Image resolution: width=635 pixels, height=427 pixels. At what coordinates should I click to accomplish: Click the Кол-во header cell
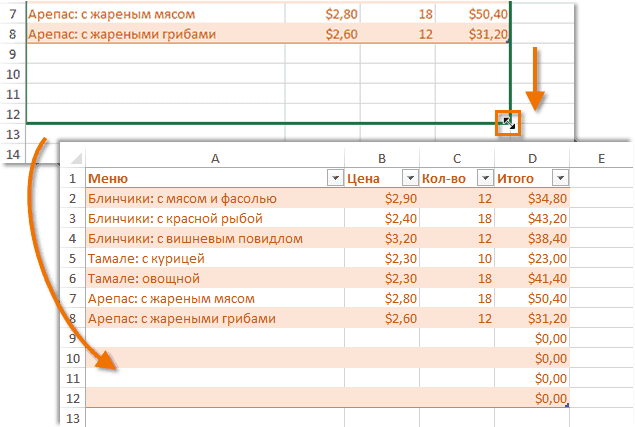(x=457, y=178)
